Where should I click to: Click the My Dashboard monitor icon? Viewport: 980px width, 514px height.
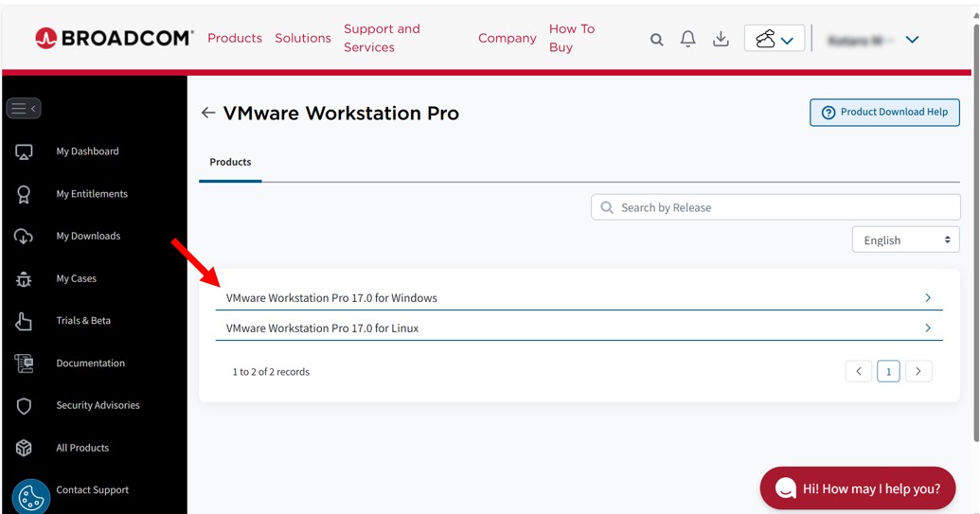24,151
